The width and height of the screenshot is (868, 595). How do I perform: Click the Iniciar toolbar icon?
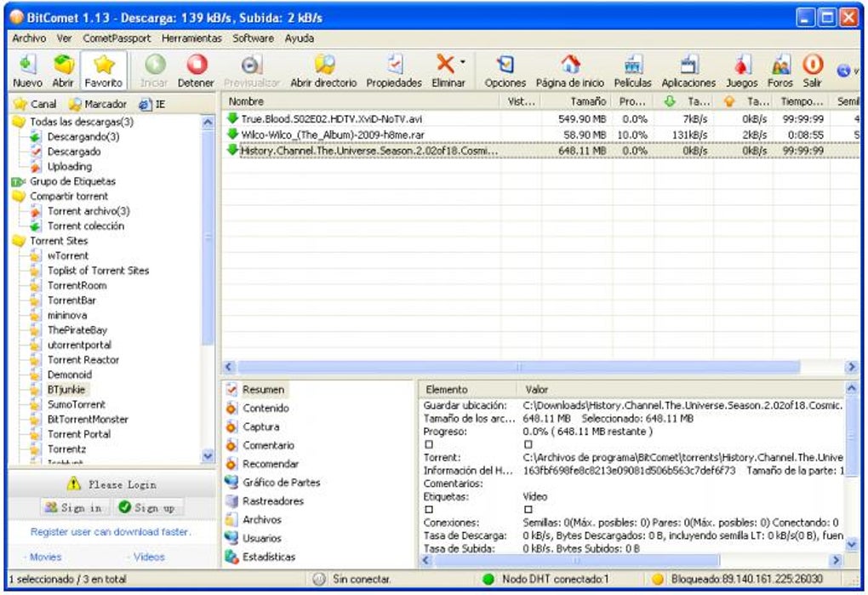tap(155, 66)
